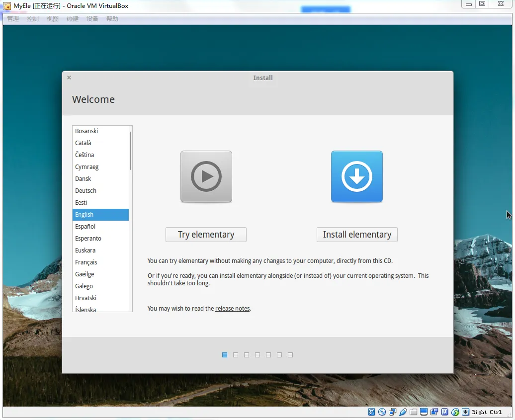Image resolution: width=515 pixels, height=420 pixels.
Task: Maximize the VirtualBox window
Action: [482, 4]
